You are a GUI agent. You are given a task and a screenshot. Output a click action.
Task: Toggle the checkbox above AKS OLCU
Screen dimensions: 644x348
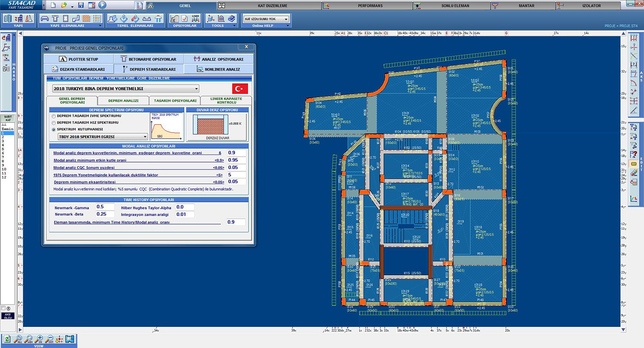tap(4, 308)
